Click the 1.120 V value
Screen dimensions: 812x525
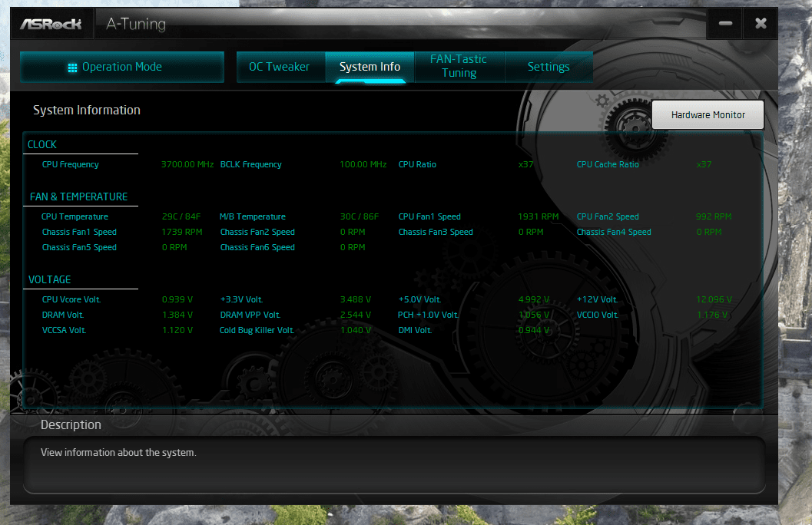pos(177,331)
